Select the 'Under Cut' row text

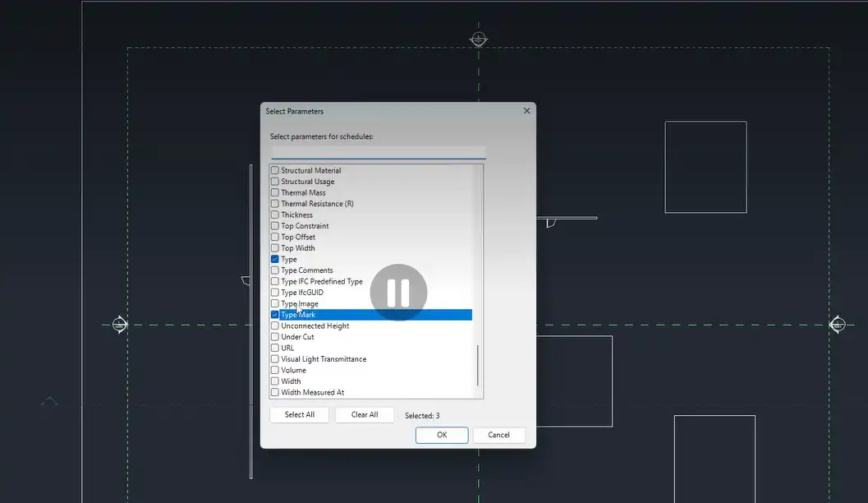(x=298, y=337)
